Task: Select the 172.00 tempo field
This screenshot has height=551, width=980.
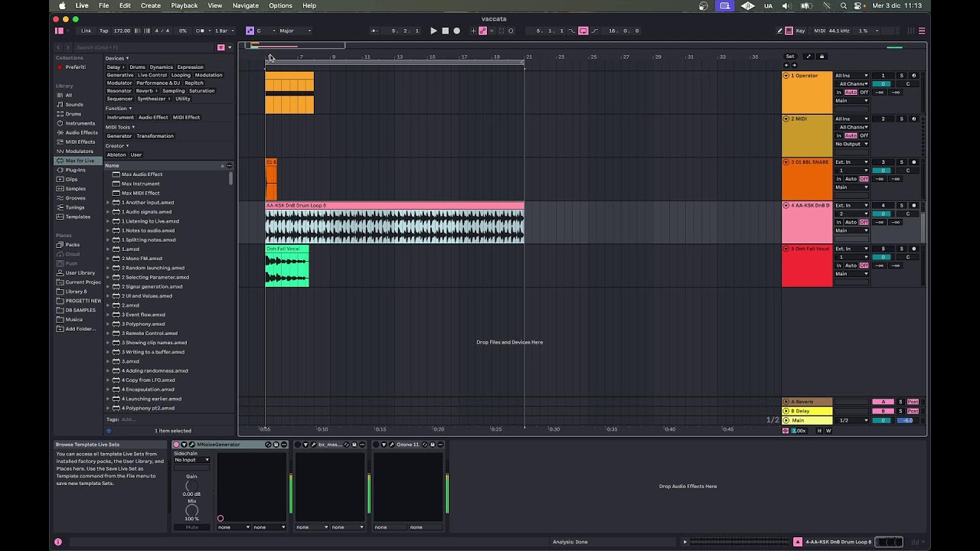Action: click(x=122, y=31)
